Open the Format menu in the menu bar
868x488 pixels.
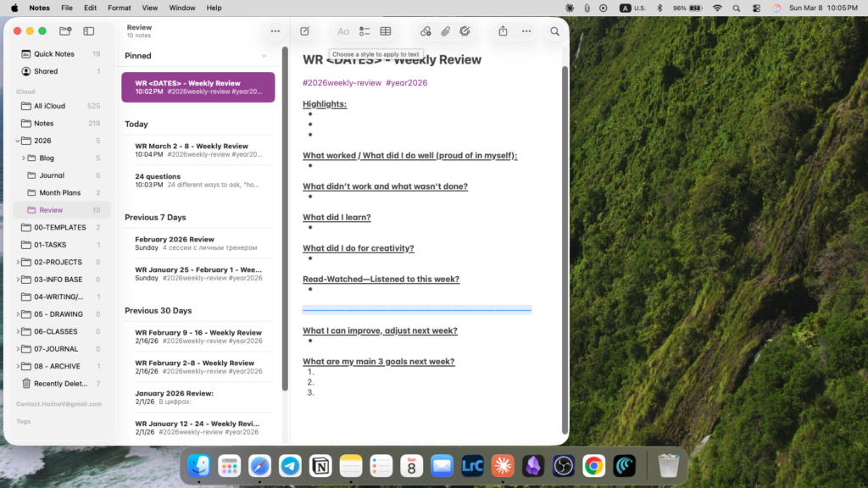pyautogui.click(x=120, y=8)
